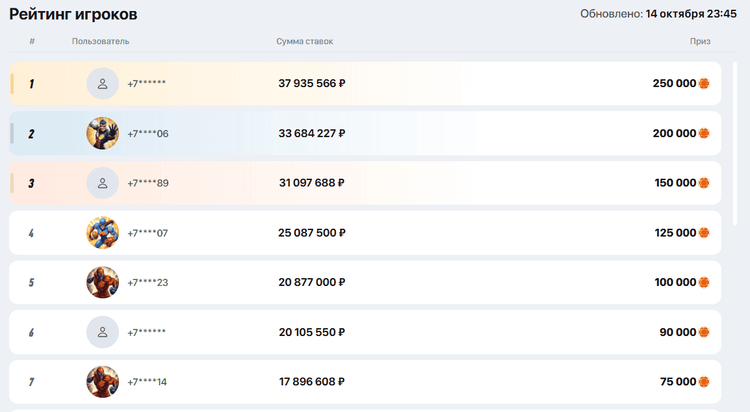Click the coin icon beside the 200 000 prize
750x412 pixels.
pyautogui.click(x=704, y=133)
